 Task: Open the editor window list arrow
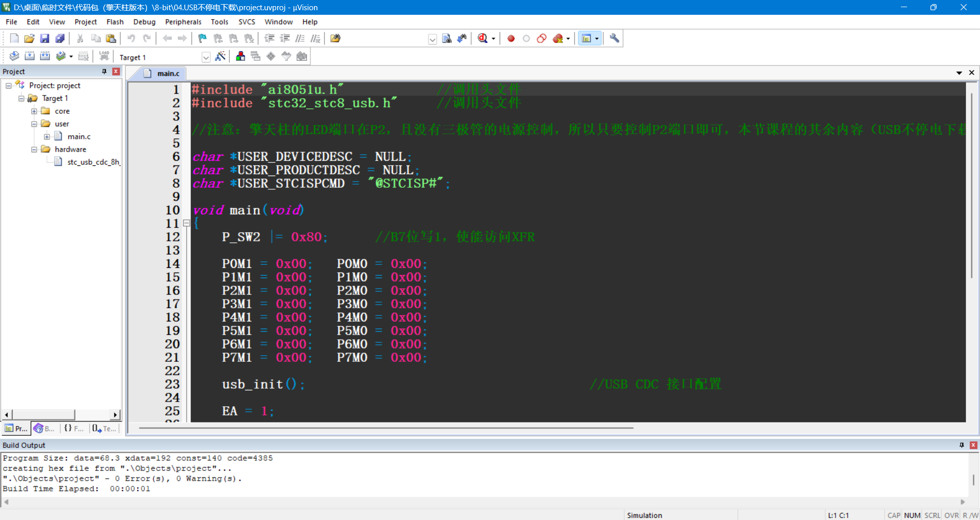(959, 73)
